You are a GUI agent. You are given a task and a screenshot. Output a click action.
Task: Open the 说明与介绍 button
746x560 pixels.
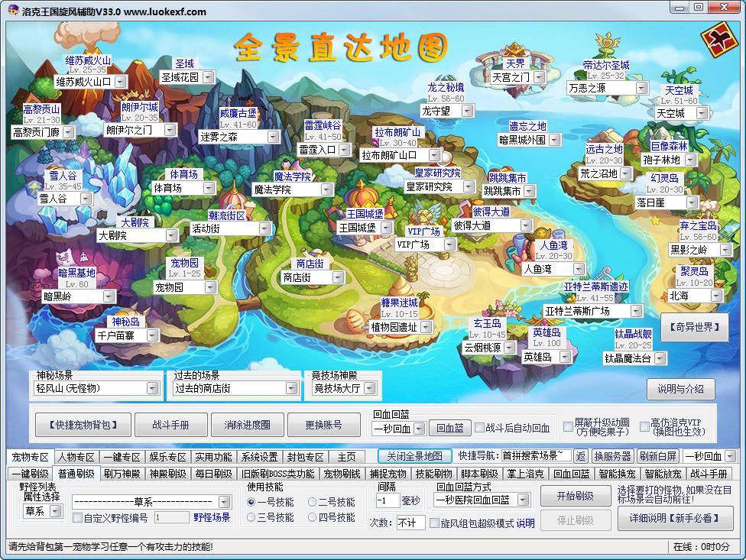point(680,389)
